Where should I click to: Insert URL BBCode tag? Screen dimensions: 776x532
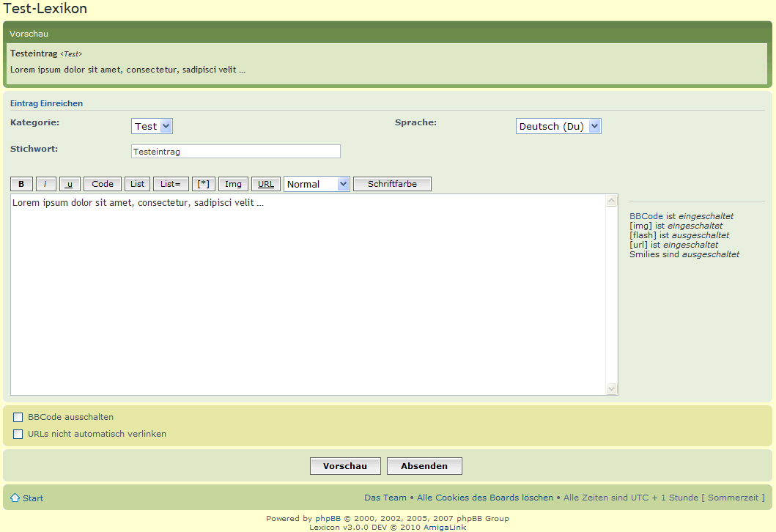(x=266, y=184)
